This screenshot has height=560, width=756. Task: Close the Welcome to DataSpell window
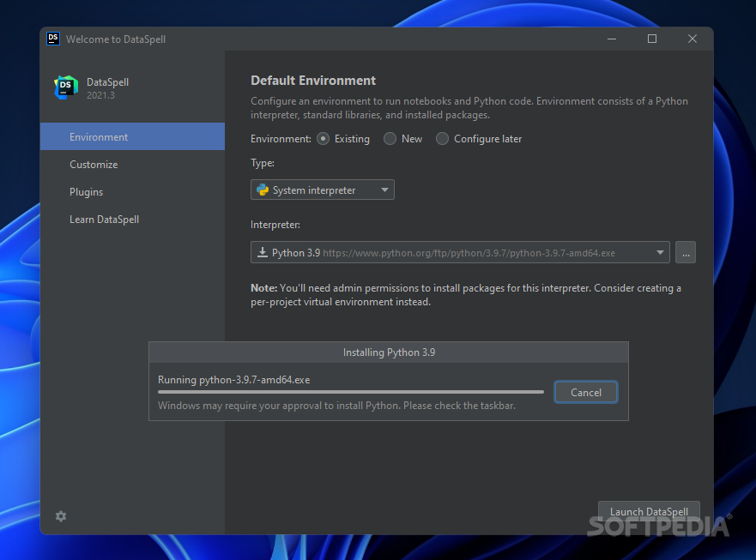692,39
